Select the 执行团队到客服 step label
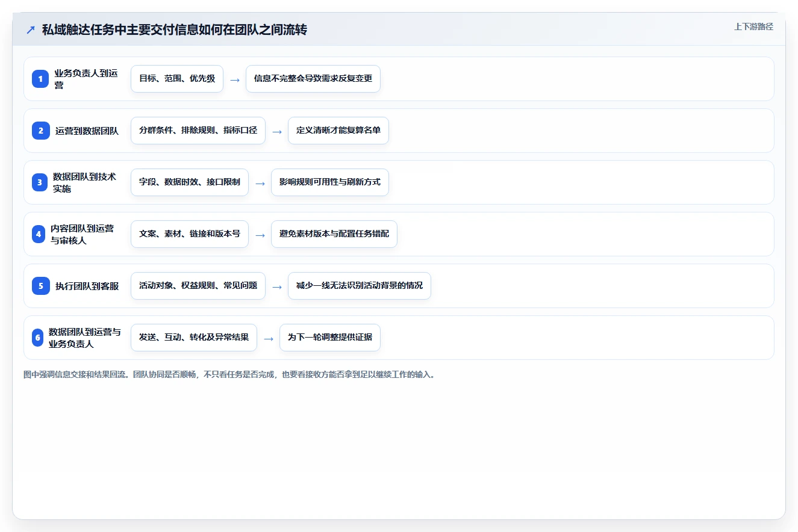798x532 pixels. pos(87,286)
